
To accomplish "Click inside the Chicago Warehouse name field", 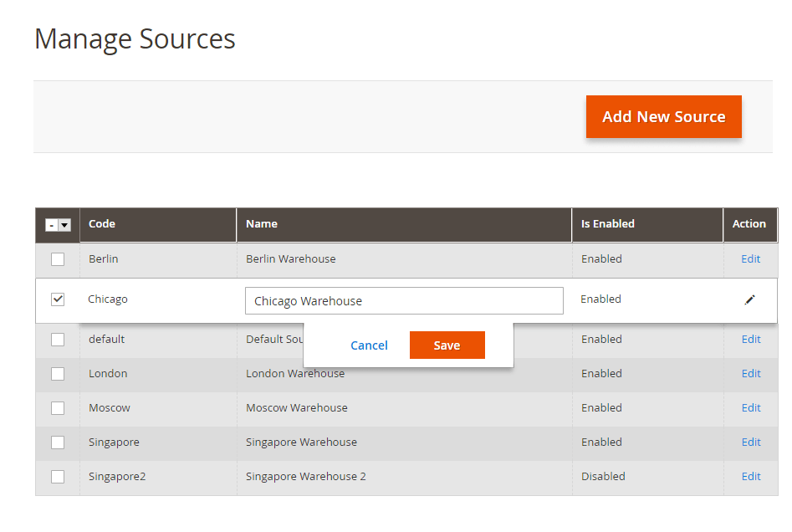I will click(404, 300).
